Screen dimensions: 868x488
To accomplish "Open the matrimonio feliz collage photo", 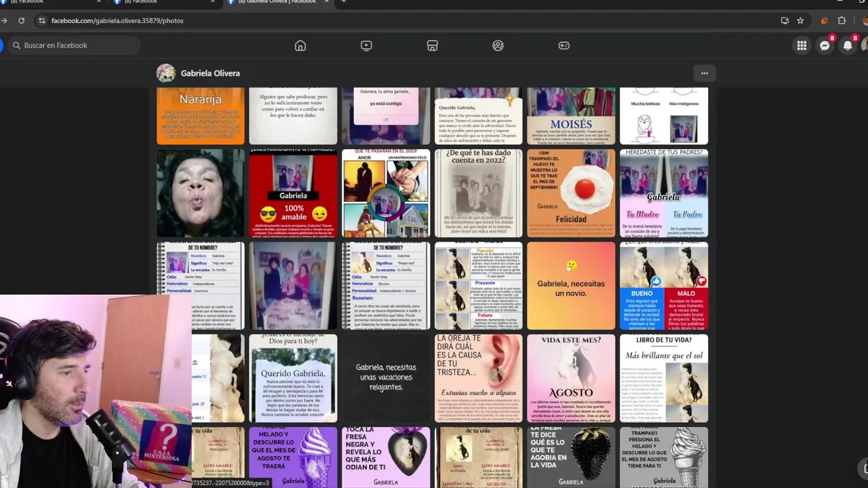I will pyautogui.click(x=386, y=193).
